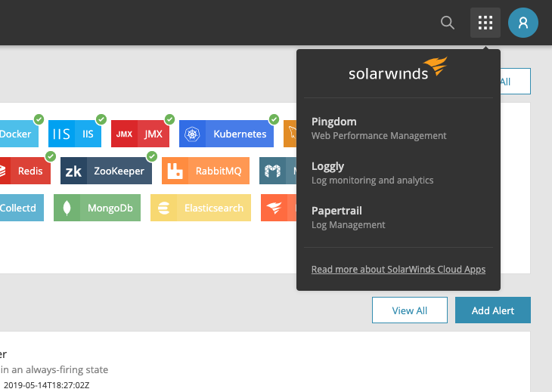Select the JMX integration tile
Screen dimensions: 552x392
[x=140, y=134]
